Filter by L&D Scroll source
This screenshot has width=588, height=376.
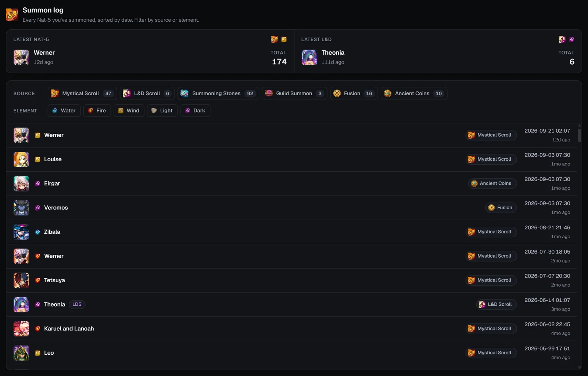tap(147, 93)
